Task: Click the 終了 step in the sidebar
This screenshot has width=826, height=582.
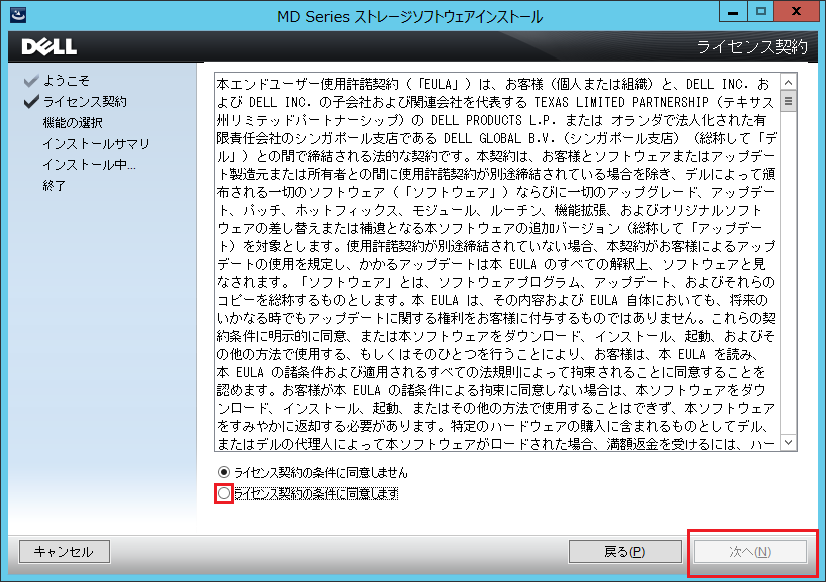Action: coord(54,186)
